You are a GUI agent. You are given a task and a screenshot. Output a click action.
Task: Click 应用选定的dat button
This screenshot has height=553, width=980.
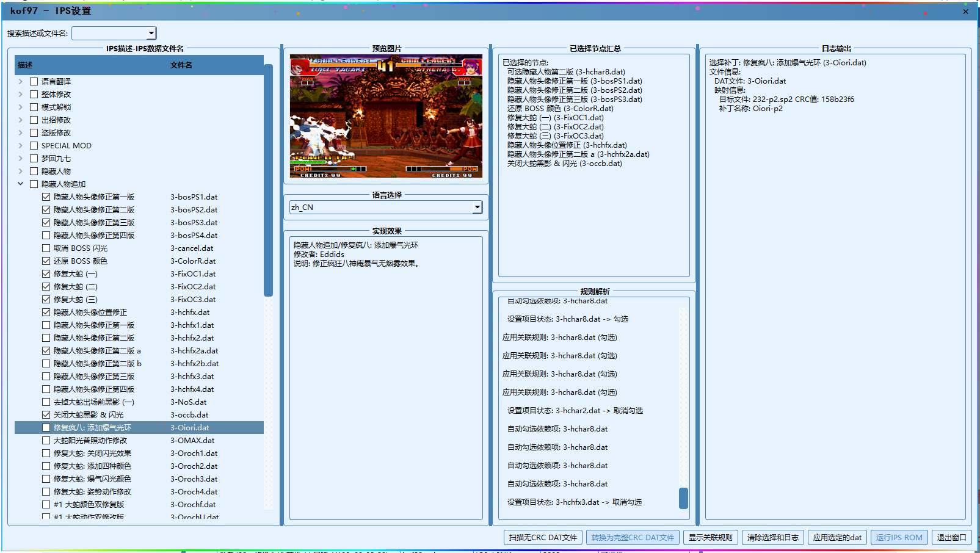(837, 537)
